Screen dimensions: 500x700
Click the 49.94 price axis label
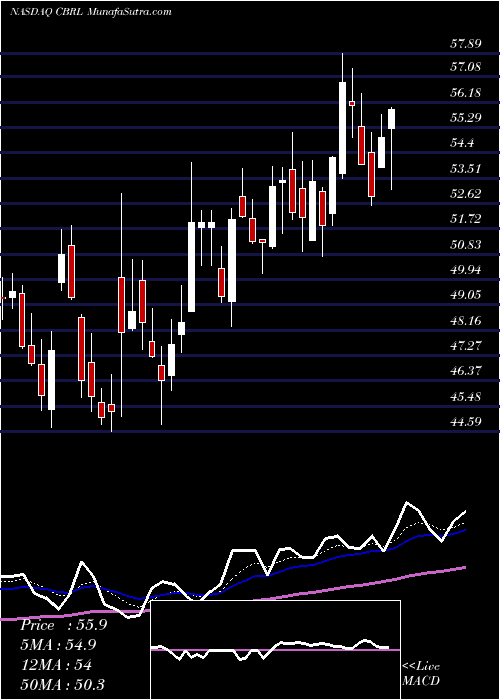coord(465,270)
